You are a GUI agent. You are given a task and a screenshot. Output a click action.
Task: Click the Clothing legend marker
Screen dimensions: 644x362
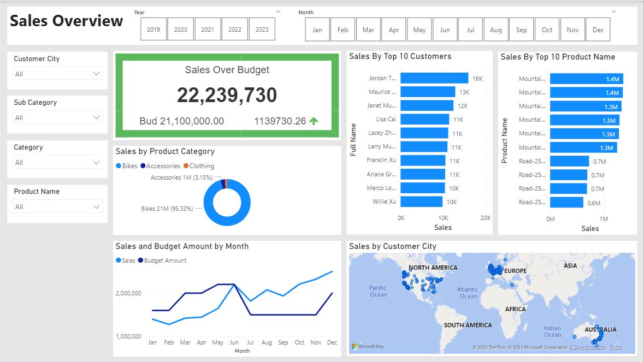click(186, 166)
